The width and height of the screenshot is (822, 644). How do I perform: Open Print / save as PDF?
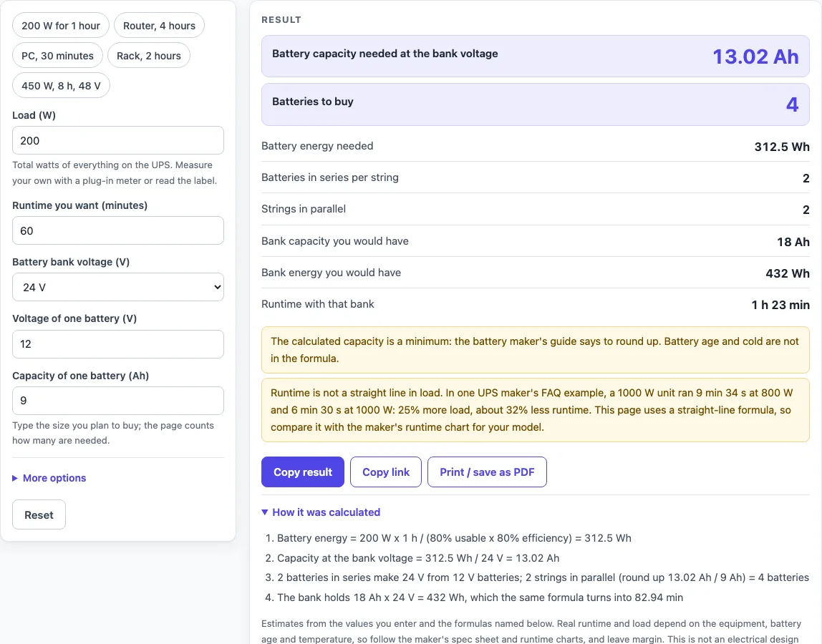click(487, 472)
